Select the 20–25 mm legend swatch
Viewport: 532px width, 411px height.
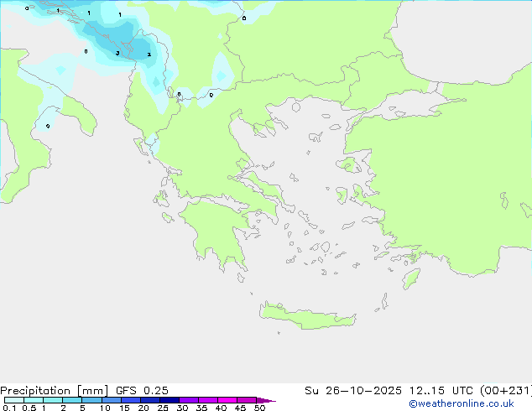(x=149, y=400)
